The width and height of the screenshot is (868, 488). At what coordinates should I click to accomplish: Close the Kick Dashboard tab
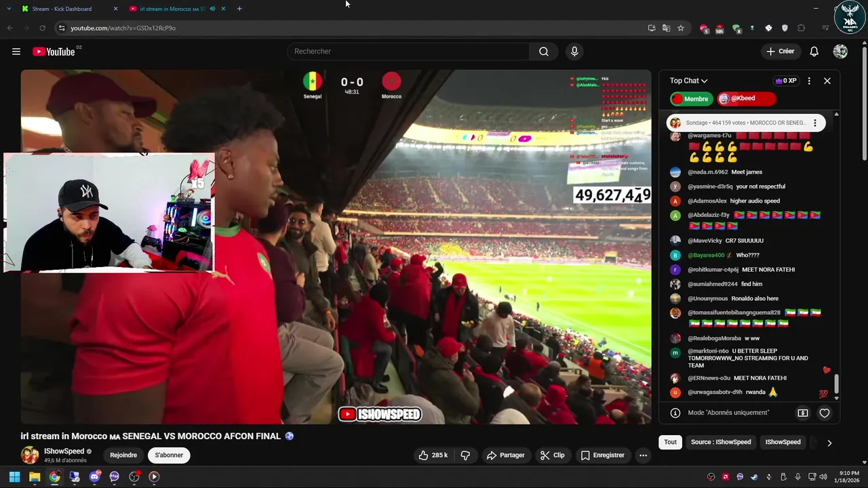[x=115, y=9]
